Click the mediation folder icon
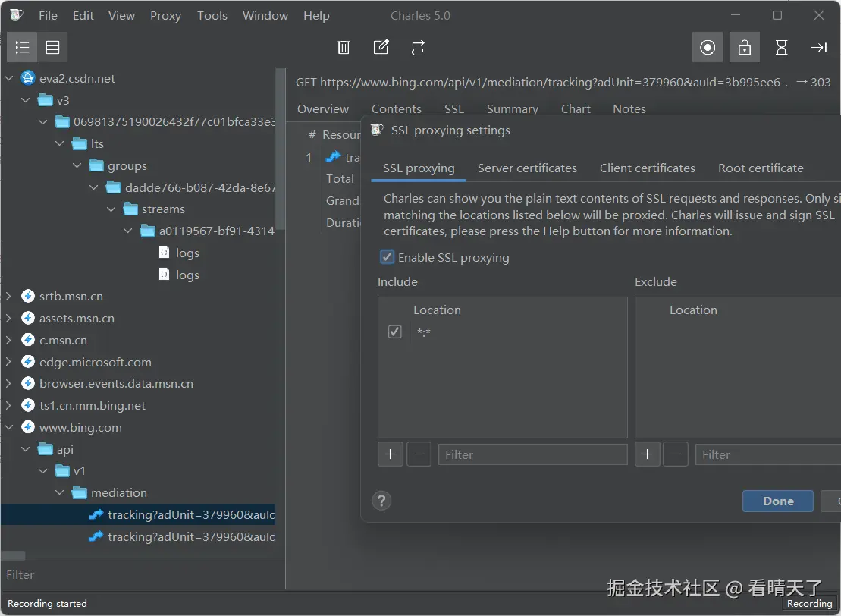This screenshot has height=616, width=841. tap(80, 492)
